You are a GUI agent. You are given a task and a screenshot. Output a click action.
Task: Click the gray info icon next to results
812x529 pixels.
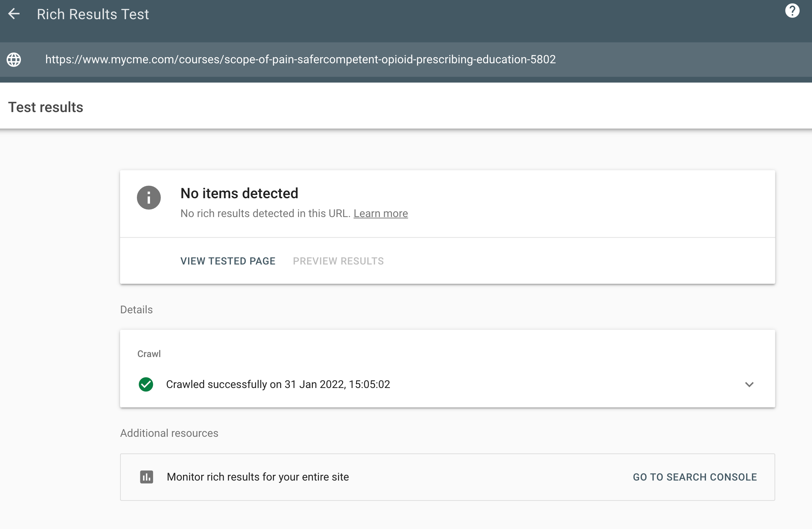click(x=148, y=197)
